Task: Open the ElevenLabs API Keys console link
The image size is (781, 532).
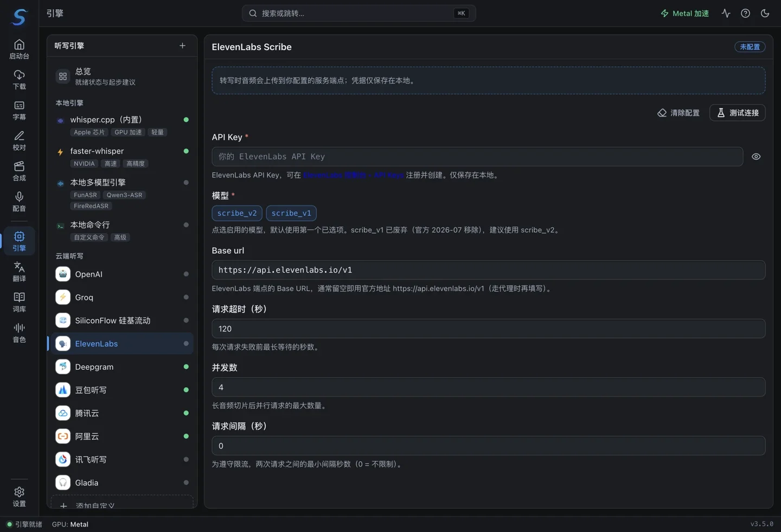Action: click(353, 175)
